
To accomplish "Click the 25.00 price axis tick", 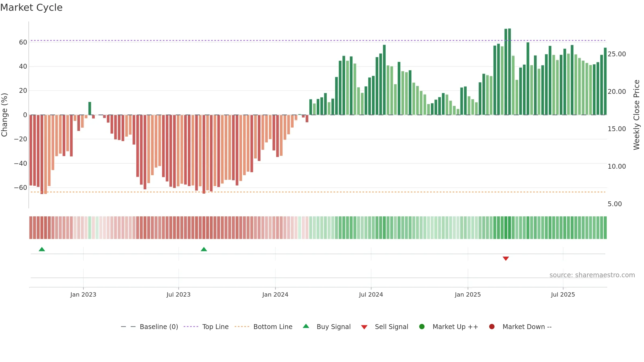I will tap(617, 54).
